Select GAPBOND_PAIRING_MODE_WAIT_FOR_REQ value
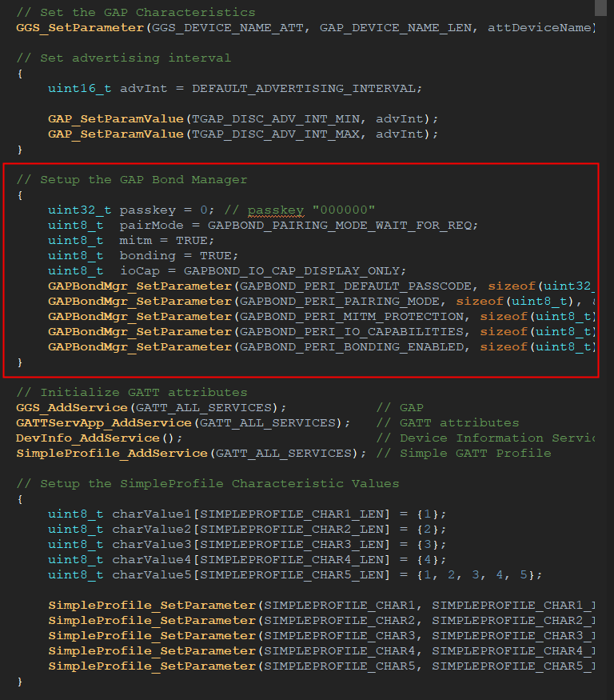The height and width of the screenshot is (700, 614). point(342,226)
